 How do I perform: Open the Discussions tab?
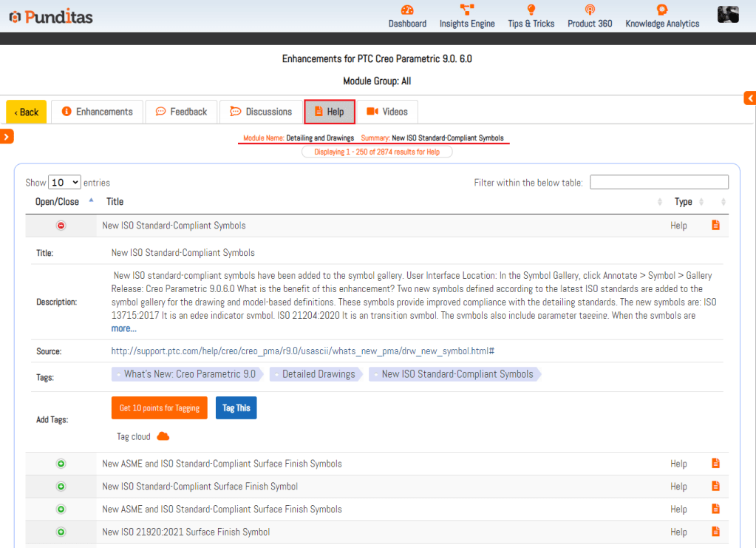coord(261,112)
